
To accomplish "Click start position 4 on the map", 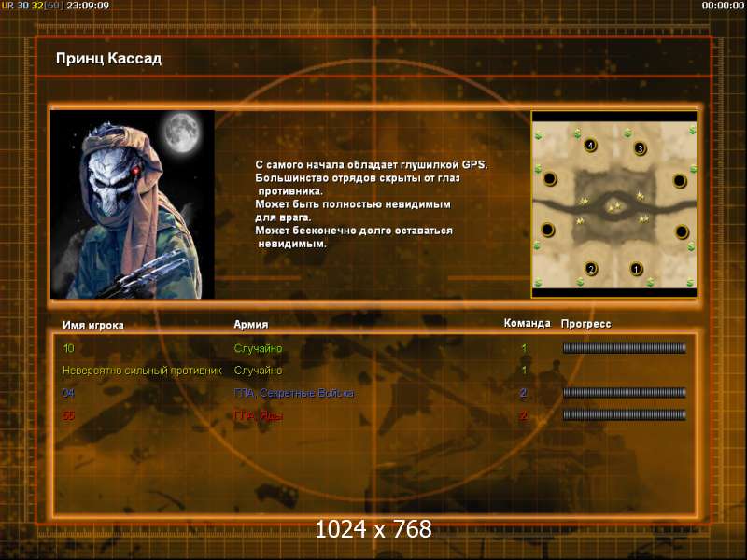I will 590,146.
